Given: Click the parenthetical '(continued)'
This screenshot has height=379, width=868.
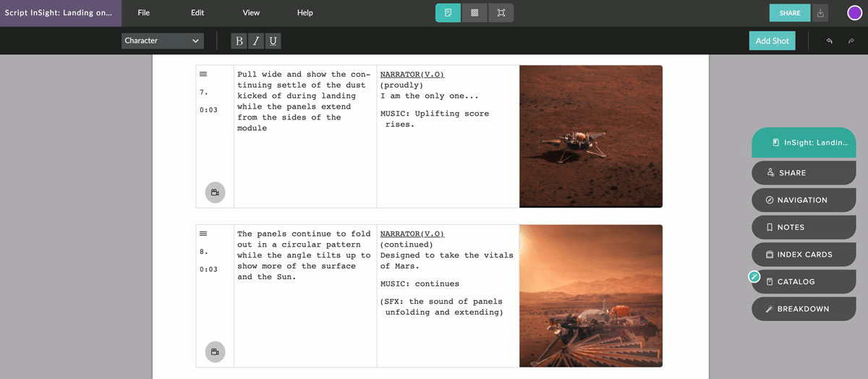Looking at the screenshot, I should (407, 244).
